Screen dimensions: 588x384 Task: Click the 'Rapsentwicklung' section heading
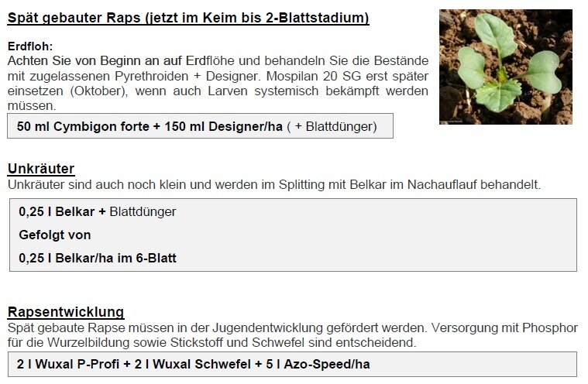(66, 312)
